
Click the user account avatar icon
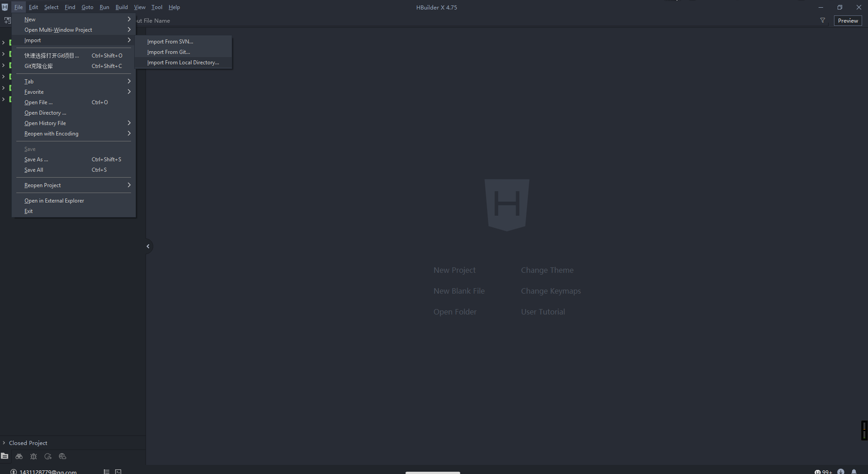(x=14, y=472)
